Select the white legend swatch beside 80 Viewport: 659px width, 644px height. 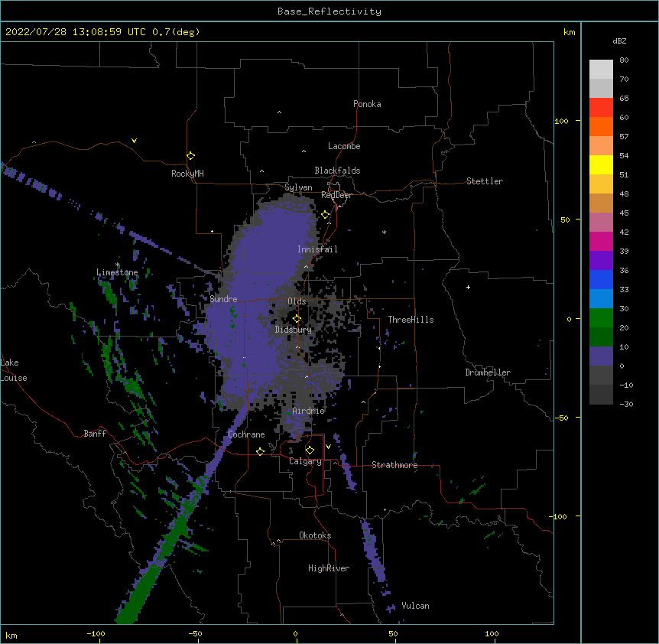pos(601,69)
